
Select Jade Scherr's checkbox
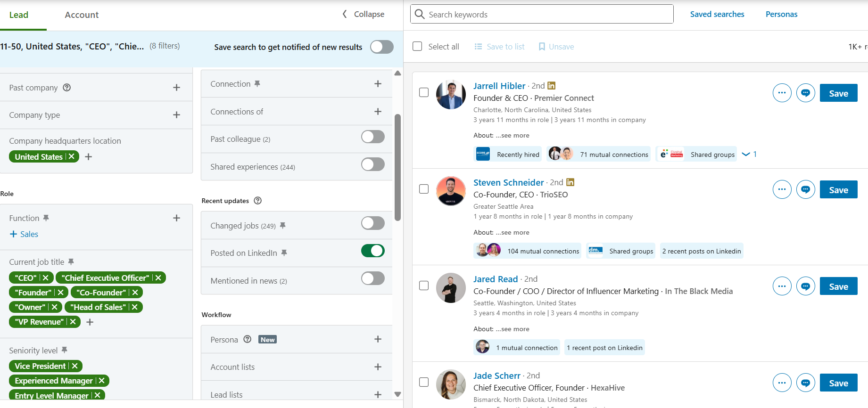pyautogui.click(x=424, y=382)
